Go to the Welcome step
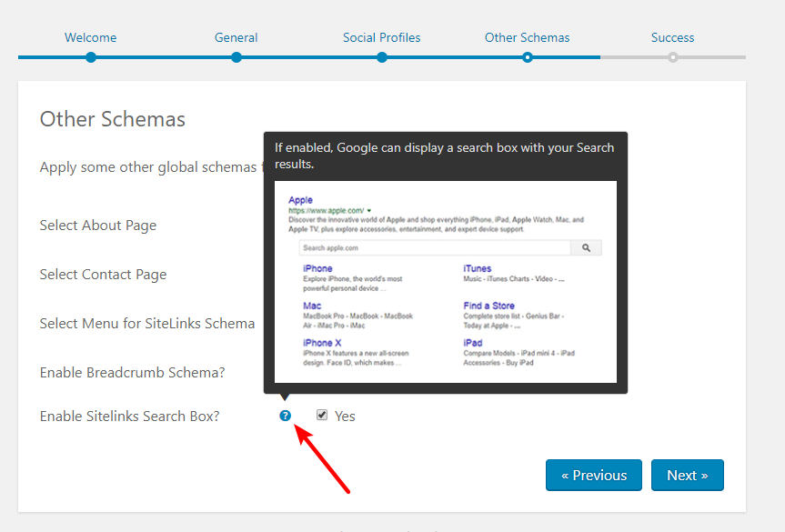Screen dimensions: 785x532 click(91, 37)
